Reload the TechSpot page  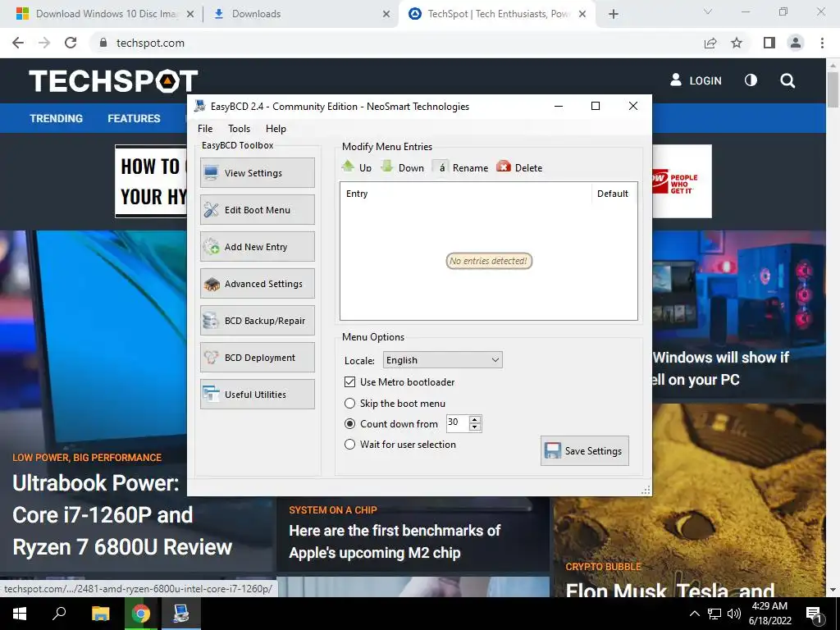pyautogui.click(x=71, y=43)
